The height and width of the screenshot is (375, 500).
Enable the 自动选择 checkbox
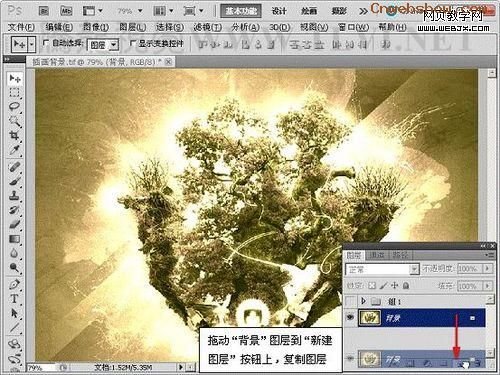[x=46, y=43]
